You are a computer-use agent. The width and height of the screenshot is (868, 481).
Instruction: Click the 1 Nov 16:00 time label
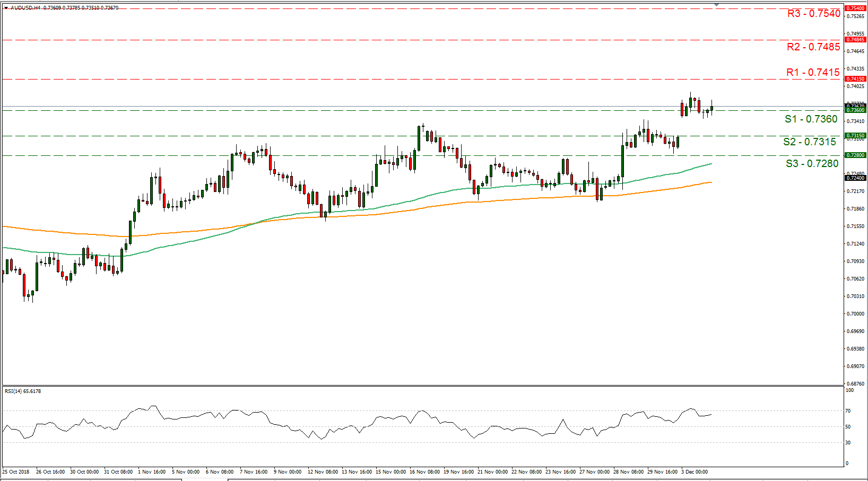[152, 472]
